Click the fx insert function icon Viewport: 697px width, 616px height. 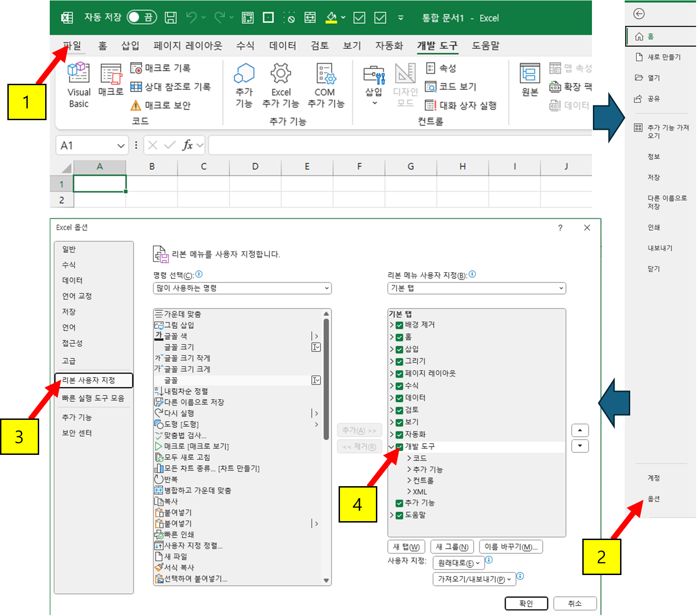click(x=187, y=145)
